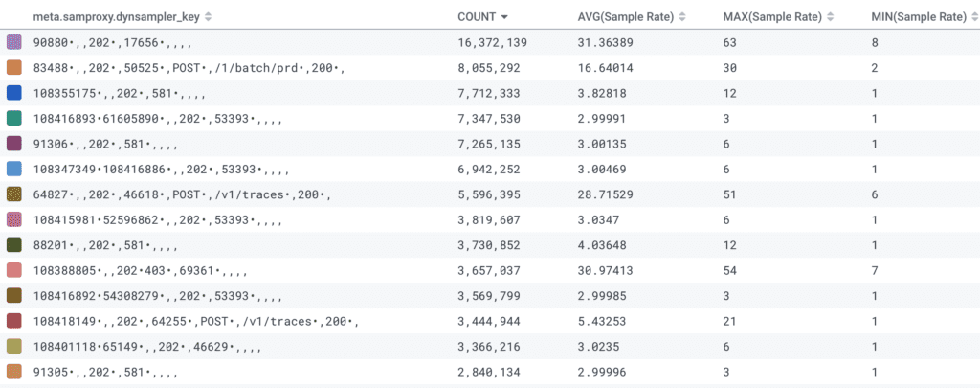This screenshot has height=388, width=980.
Task: Click dotted swatch for 64827 row
Action: point(14,194)
